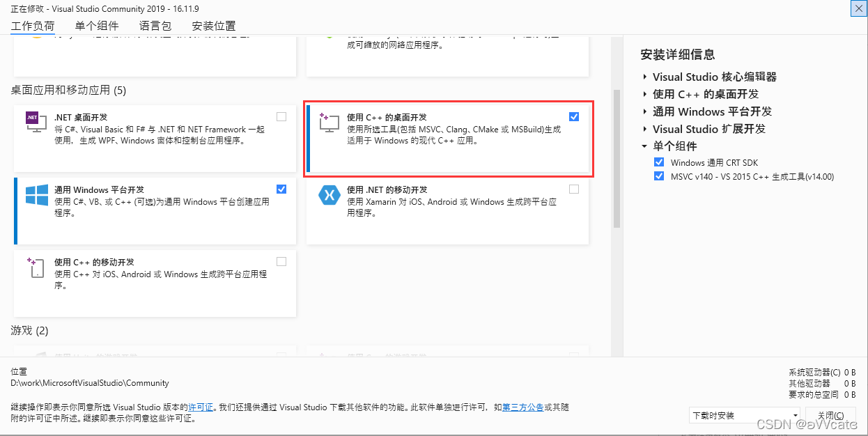868x436 pixels.
Task: Uncheck Windows 通用 CRT SDK component
Action: pyautogui.click(x=659, y=162)
